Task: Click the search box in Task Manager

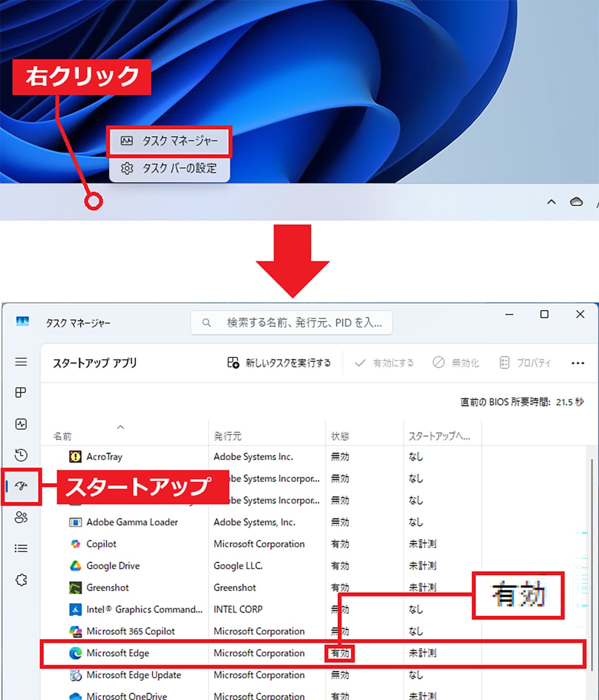Action: (x=292, y=323)
